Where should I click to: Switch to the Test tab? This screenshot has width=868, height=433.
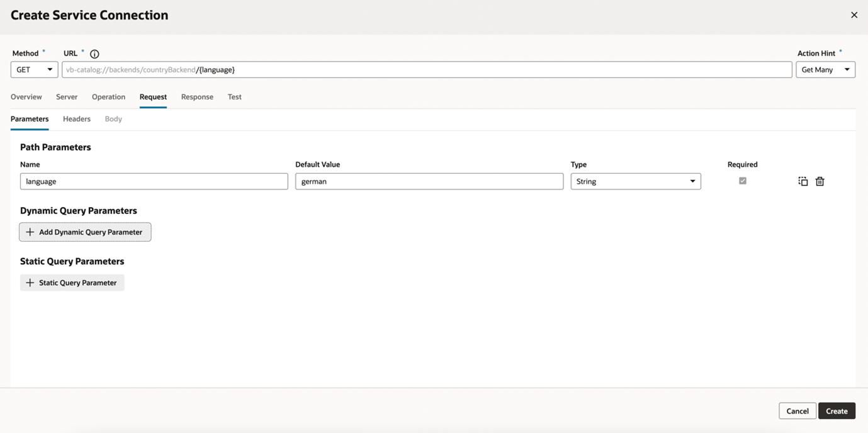click(234, 96)
